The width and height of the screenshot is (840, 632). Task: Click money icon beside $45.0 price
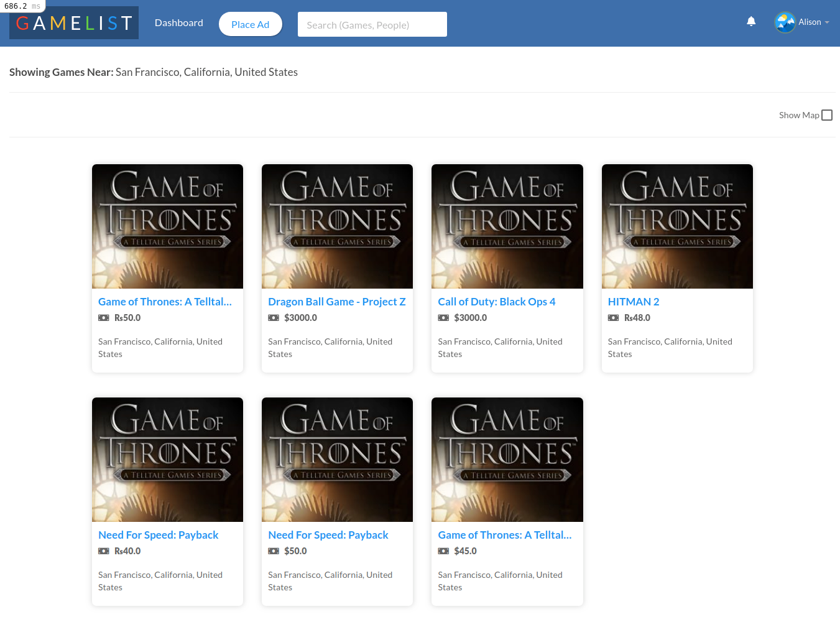point(443,551)
